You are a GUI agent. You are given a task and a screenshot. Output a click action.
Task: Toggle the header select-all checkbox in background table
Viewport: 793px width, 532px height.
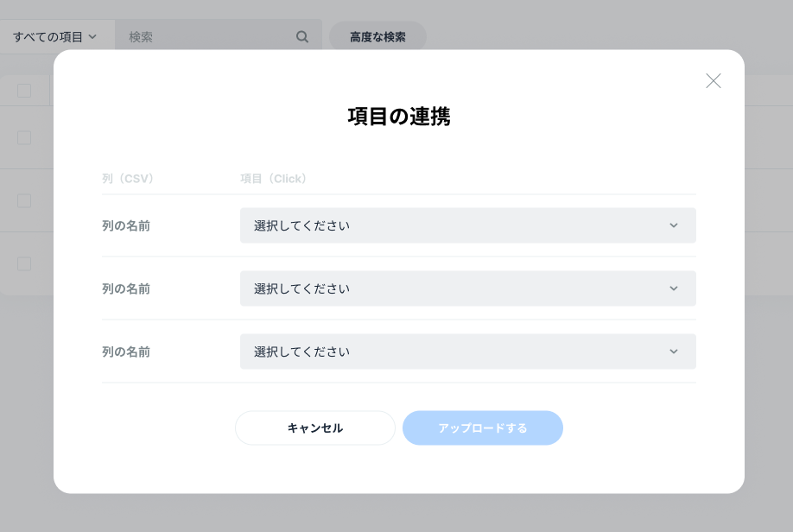(x=24, y=91)
